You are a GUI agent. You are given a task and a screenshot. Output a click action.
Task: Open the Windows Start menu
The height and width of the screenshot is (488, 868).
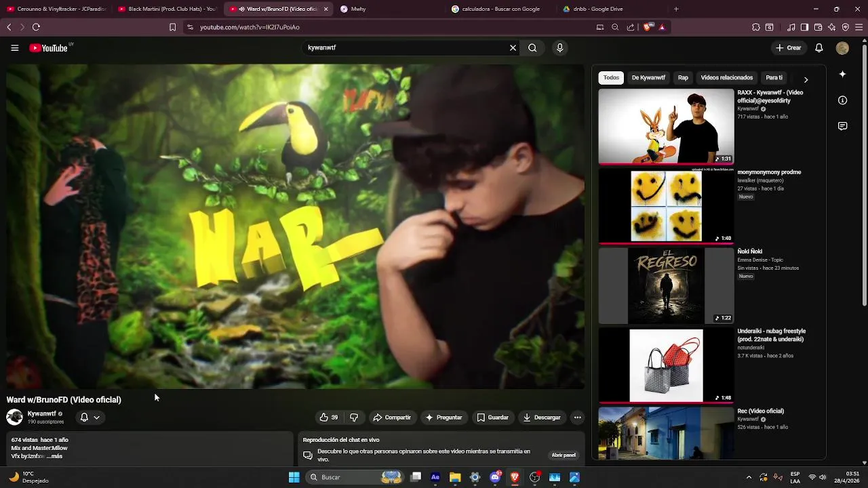pyautogui.click(x=294, y=477)
